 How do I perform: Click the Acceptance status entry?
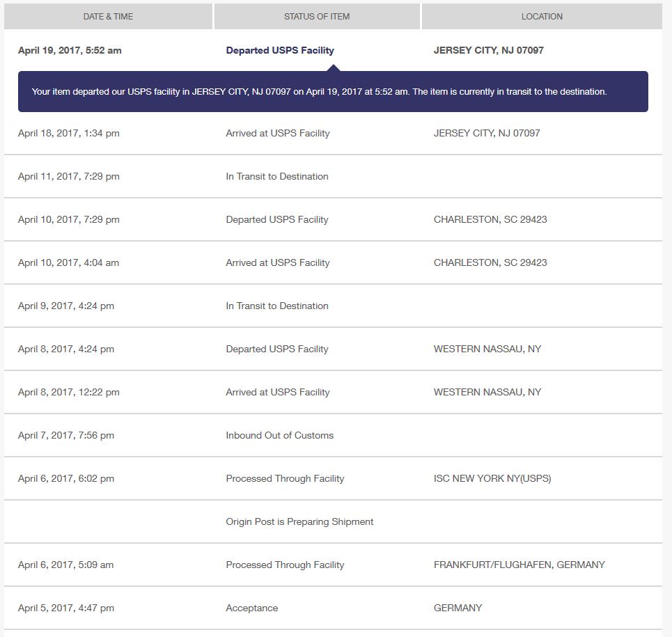[251, 608]
